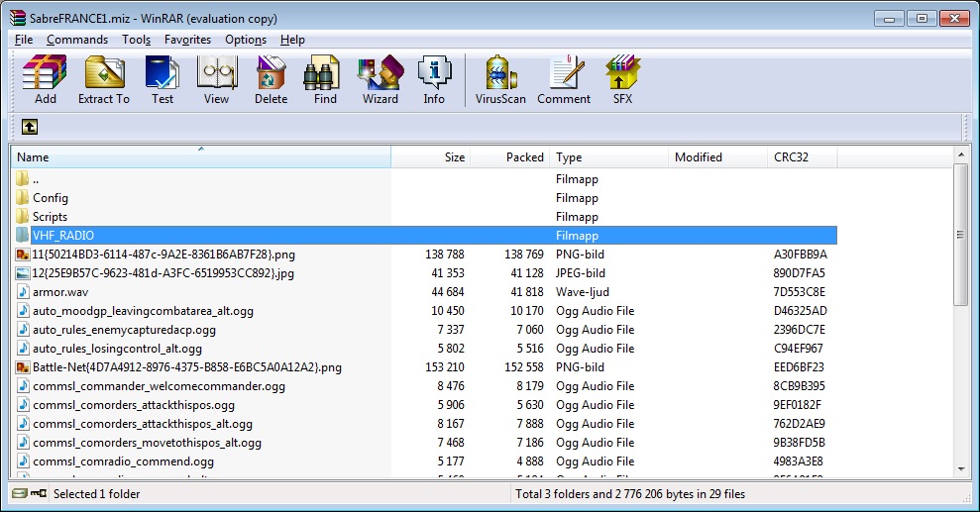Click the CRC32 value A30FBB9A
Image resolution: width=980 pixels, height=512 pixels.
click(x=800, y=255)
